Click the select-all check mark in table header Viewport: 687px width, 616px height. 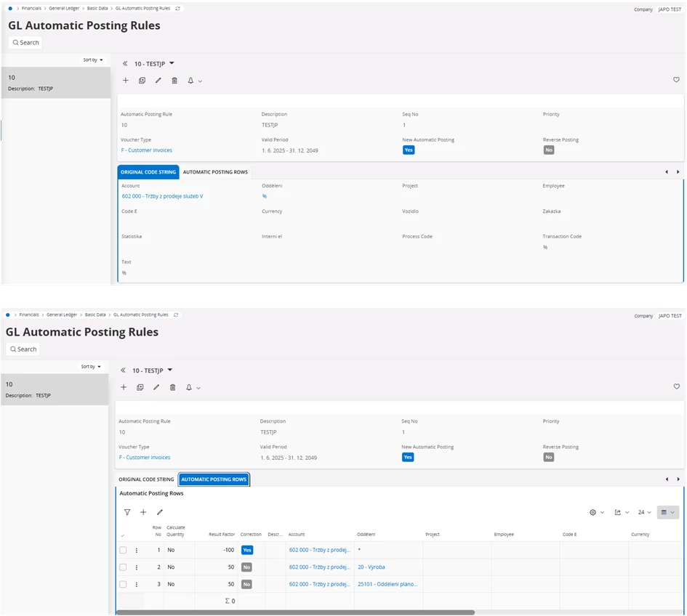click(x=123, y=535)
